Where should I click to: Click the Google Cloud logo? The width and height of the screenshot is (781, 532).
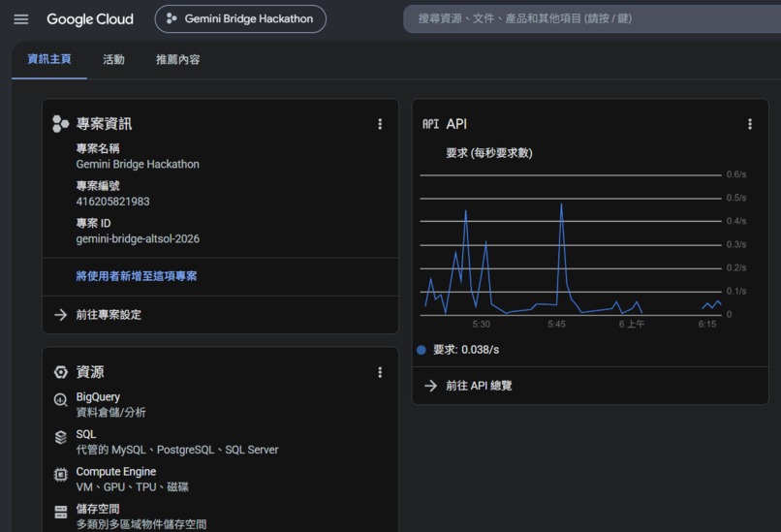(x=90, y=19)
